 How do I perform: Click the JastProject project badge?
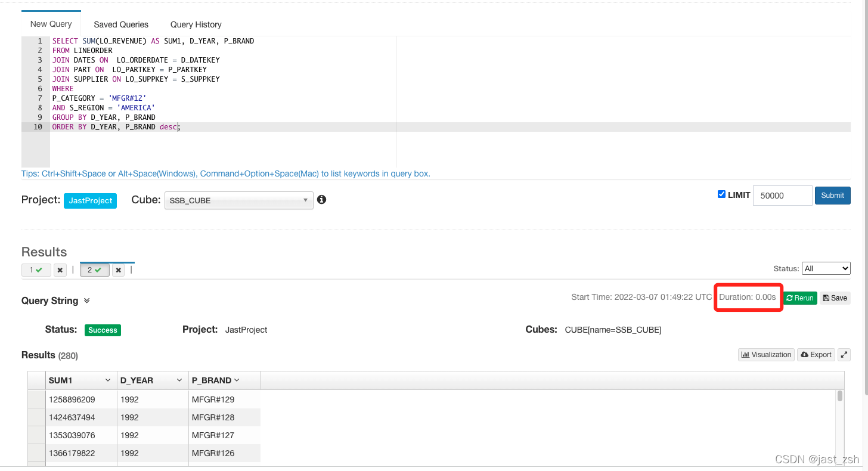coord(90,200)
